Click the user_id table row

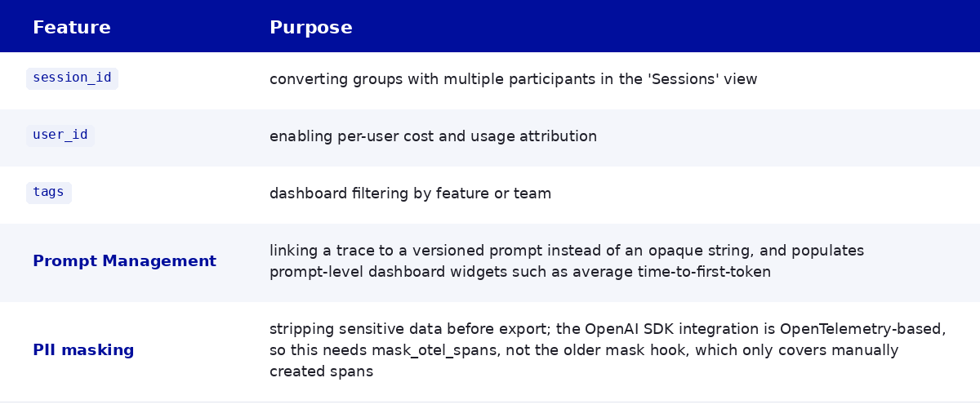490,137
